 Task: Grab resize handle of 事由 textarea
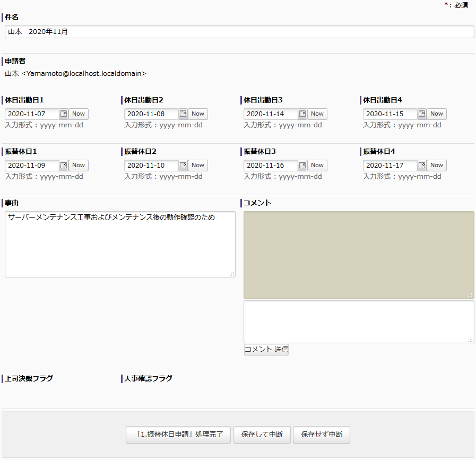click(232, 274)
